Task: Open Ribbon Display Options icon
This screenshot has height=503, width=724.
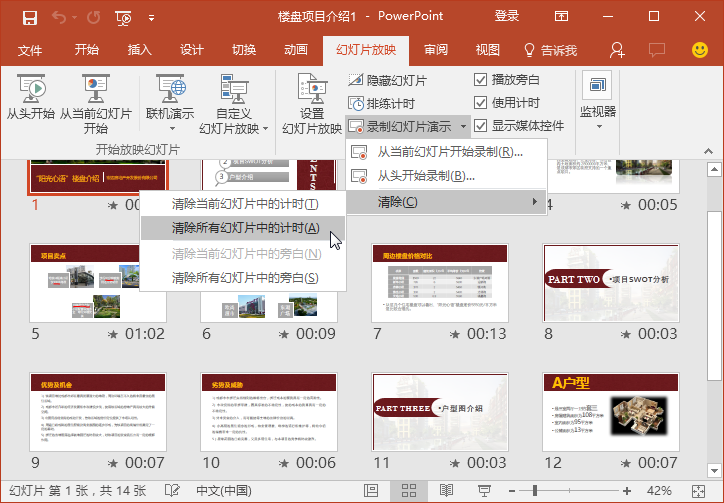Action: (x=561, y=17)
